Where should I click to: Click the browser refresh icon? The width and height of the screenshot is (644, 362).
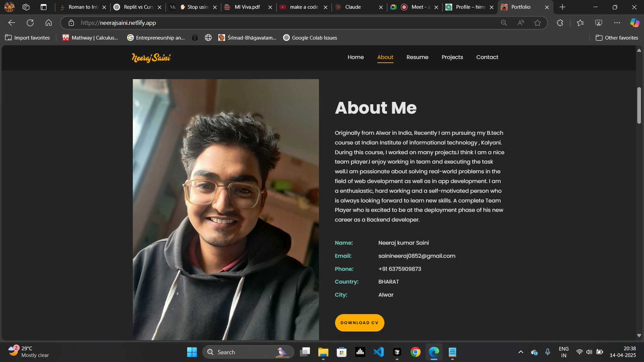30,23
